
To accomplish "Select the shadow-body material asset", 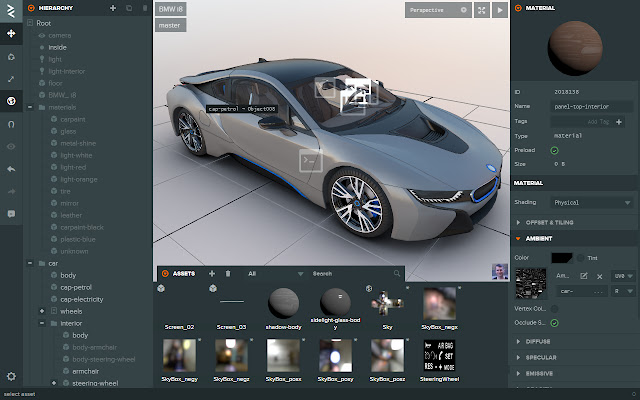I will [x=283, y=308].
